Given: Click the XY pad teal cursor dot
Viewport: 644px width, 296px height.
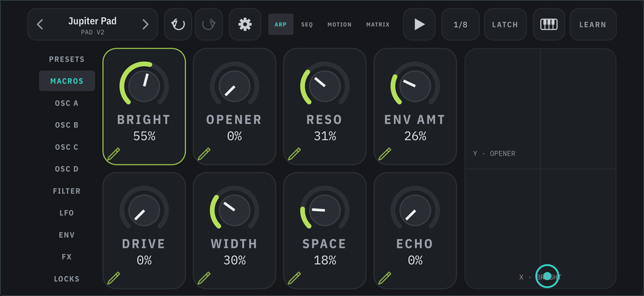Looking at the screenshot, I should click(x=547, y=276).
